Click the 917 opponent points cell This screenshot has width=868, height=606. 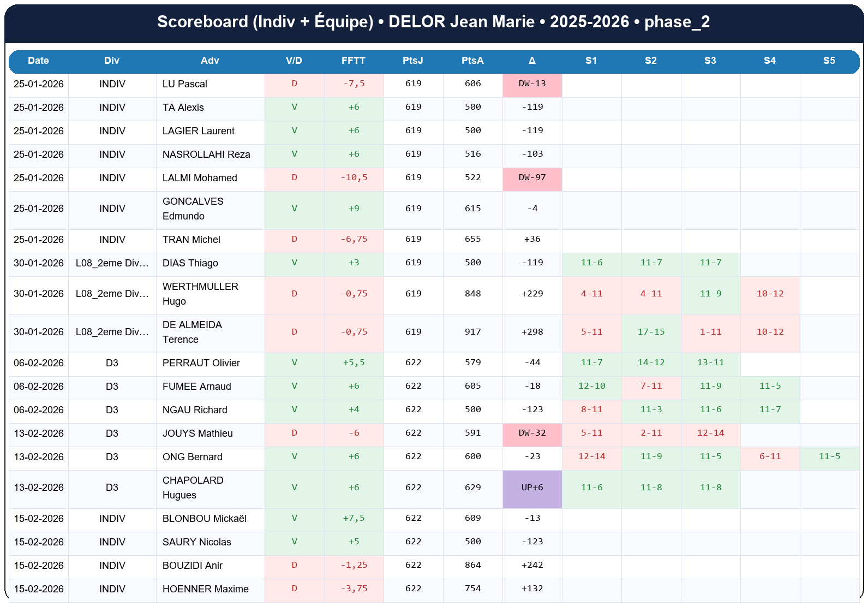pyautogui.click(x=472, y=332)
